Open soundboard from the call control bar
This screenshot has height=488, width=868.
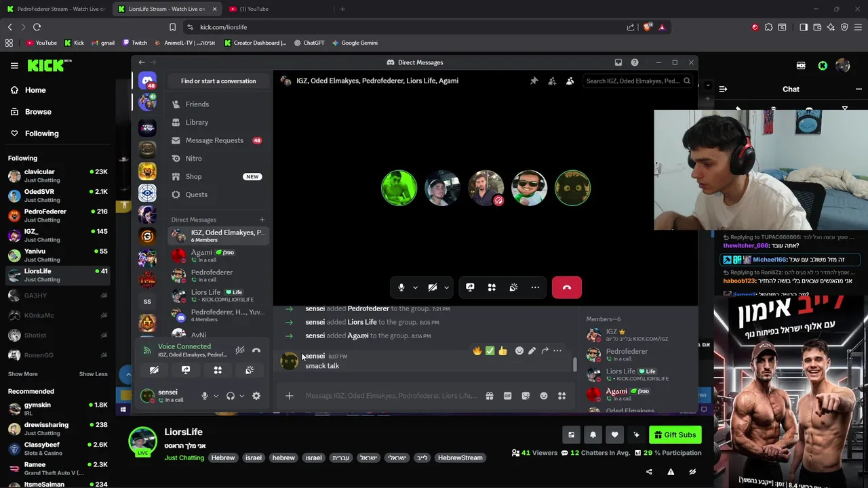pyautogui.click(x=513, y=287)
